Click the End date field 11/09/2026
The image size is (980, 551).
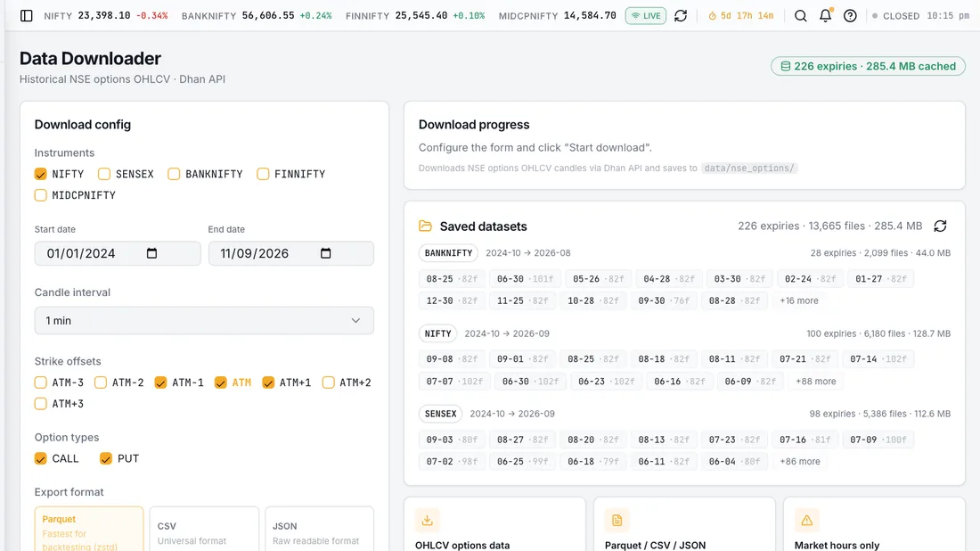click(291, 253)
